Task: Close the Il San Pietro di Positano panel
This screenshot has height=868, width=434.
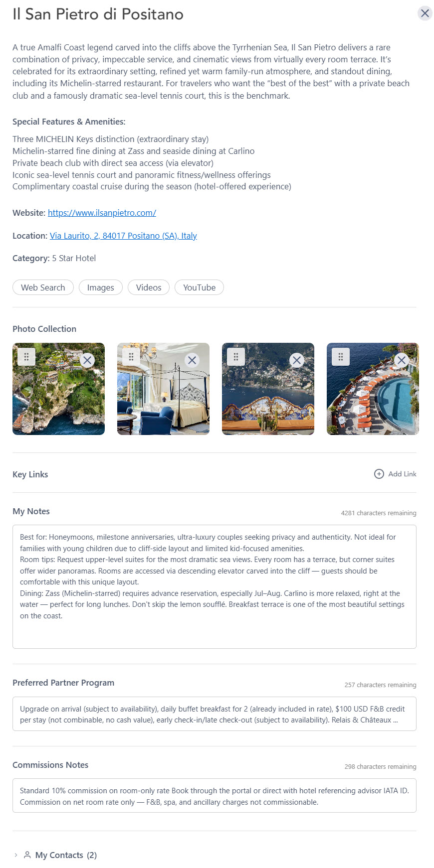Action: coord(425,13)
